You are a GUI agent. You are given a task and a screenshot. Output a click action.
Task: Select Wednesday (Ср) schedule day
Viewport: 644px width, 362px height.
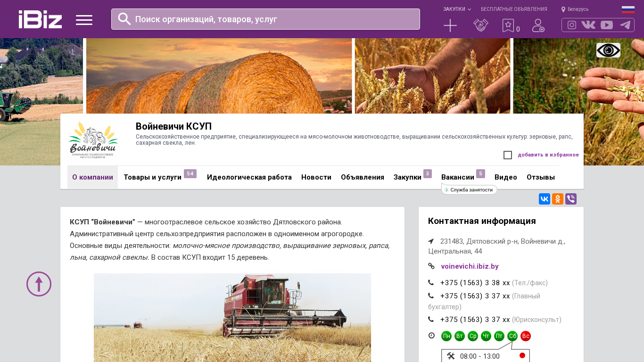click(473, 336)
